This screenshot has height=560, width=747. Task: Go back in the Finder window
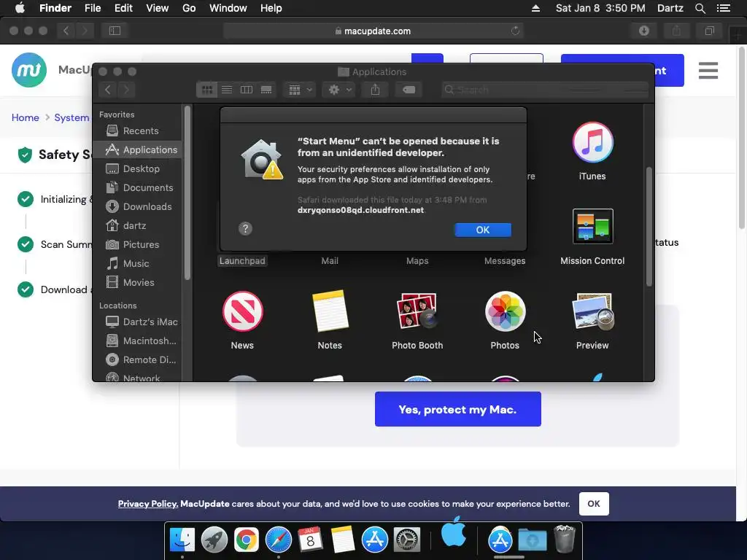[108, 90]
